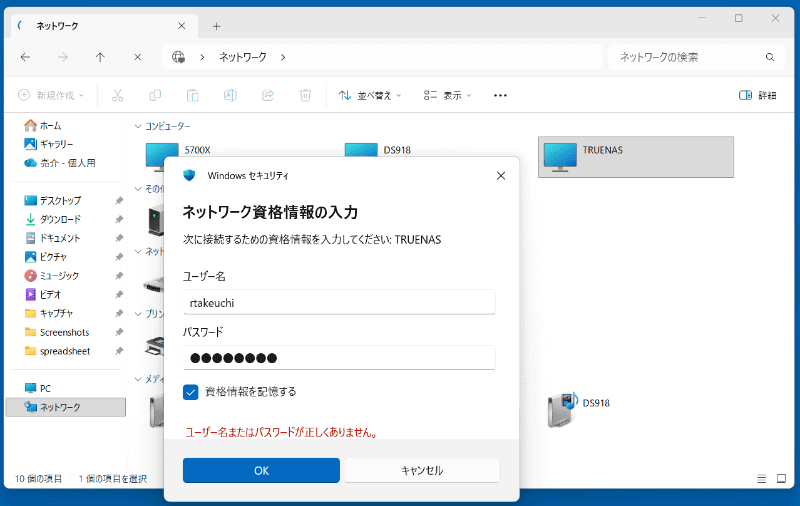This screenshot has height=506, width=800.
Task: Go back with the back arrow
Action: coord(25,57)
